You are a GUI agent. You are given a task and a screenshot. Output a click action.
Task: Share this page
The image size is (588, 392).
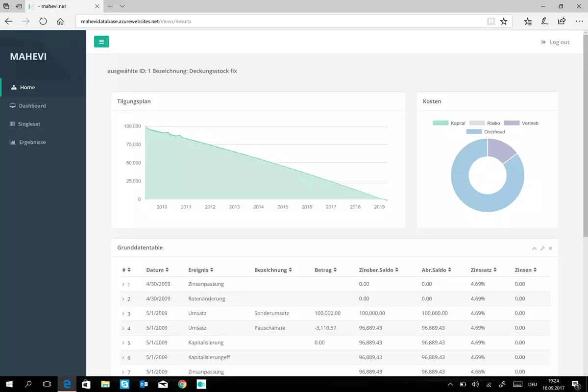click(562, 21)
